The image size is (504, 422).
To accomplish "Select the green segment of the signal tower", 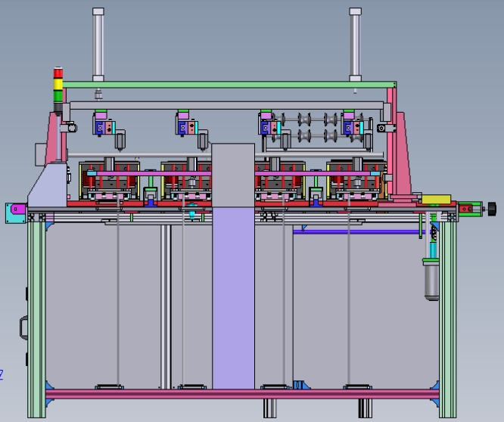I will pos(58,96).
